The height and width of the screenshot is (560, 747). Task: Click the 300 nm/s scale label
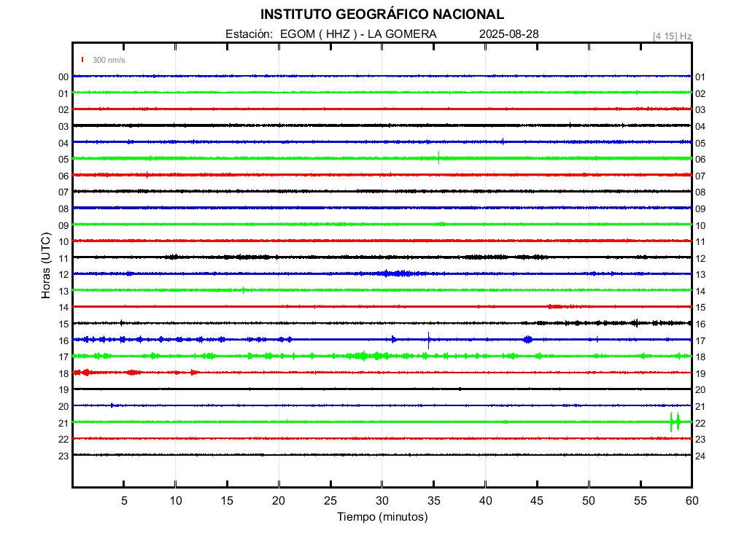coord(109,60)
